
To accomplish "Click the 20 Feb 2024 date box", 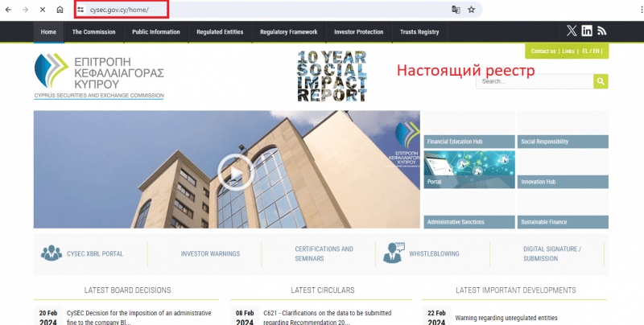I will (48, 317).
